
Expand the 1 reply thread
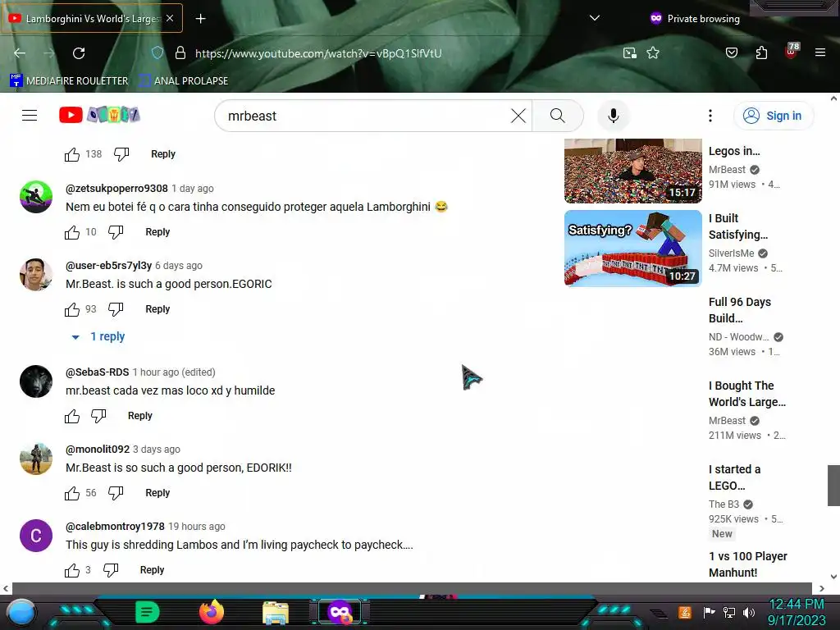[x=99, y=336]
